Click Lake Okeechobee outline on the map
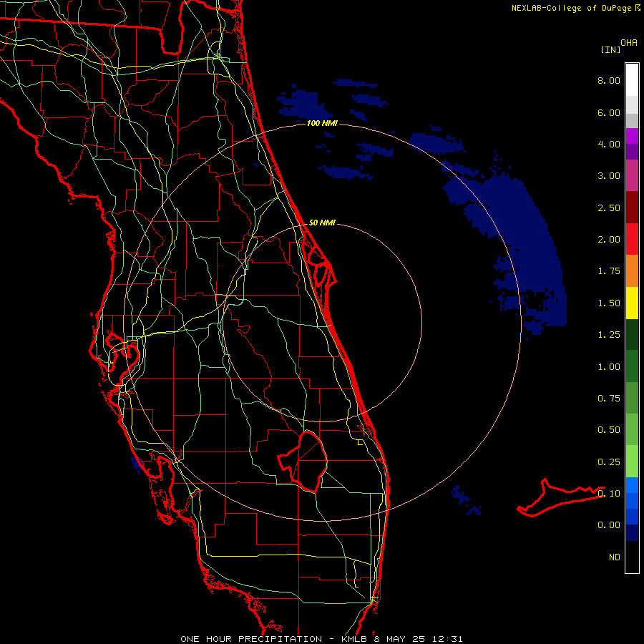The image size is (644, 644). pos(303,462)
